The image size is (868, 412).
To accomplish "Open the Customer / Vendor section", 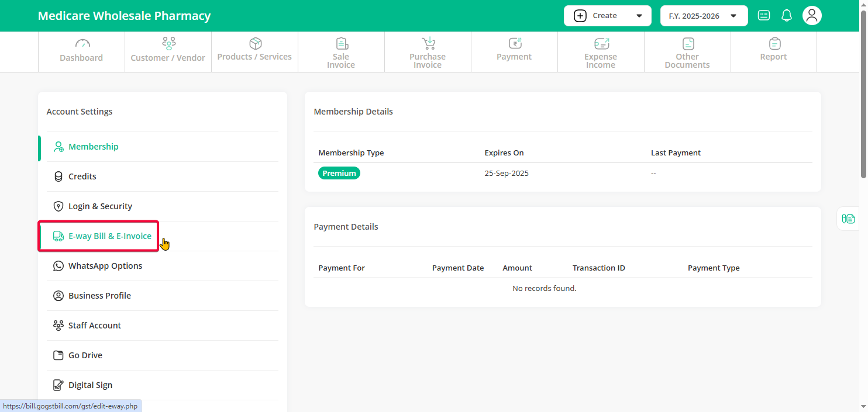I will (168, 52).
